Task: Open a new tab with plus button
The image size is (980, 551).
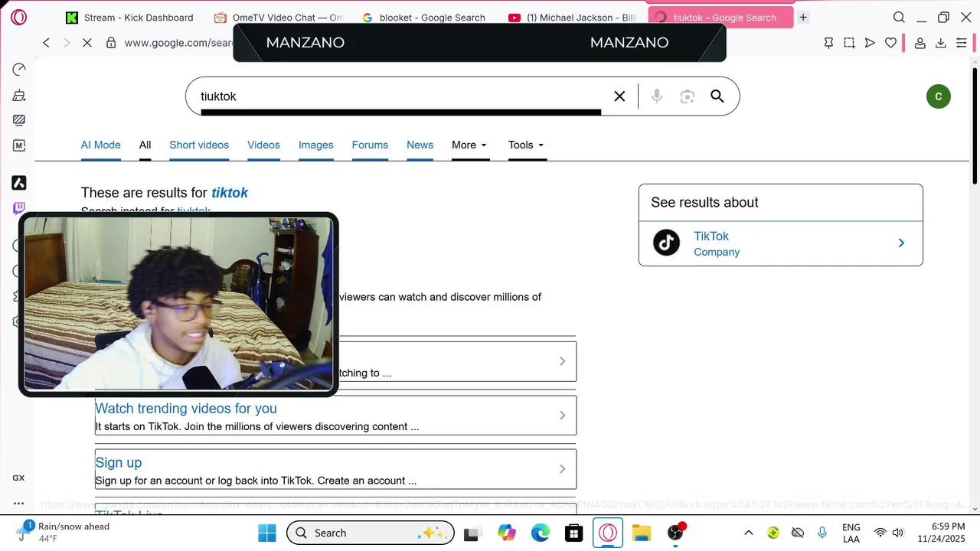Action: (803, 17)
